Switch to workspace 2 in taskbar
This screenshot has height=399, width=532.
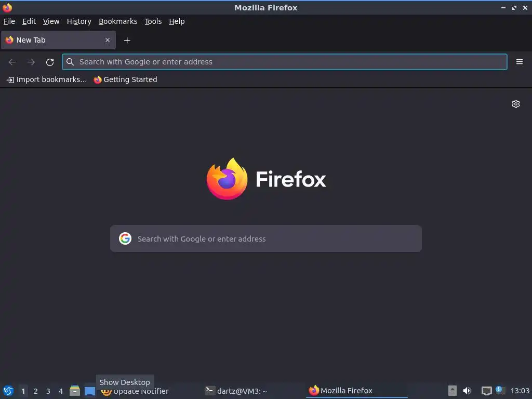tap(36, 391)
